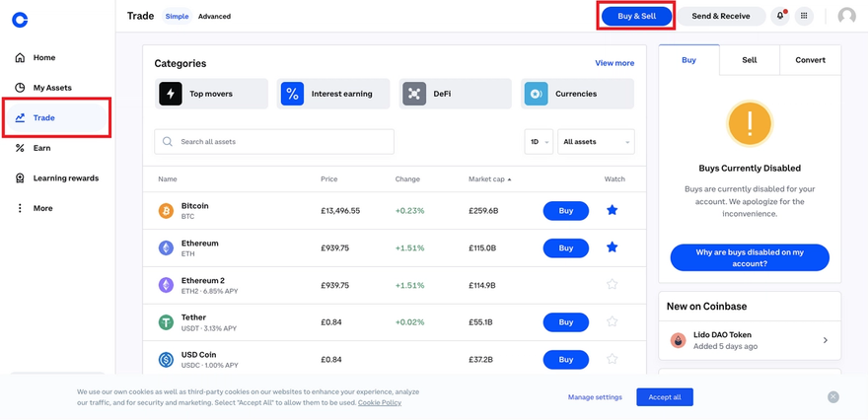Click the Ethereum logo icon
The image size is (868, 420).
[166, 247]
